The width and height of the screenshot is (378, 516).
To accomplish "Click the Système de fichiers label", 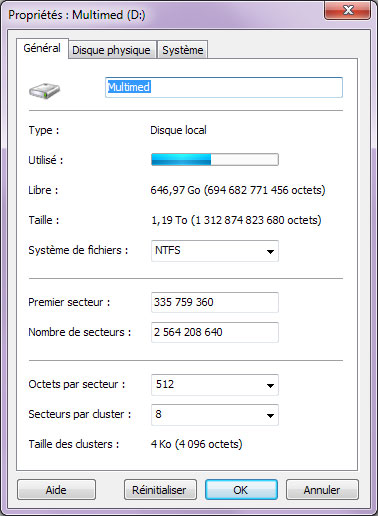I will tap(78, 250).
